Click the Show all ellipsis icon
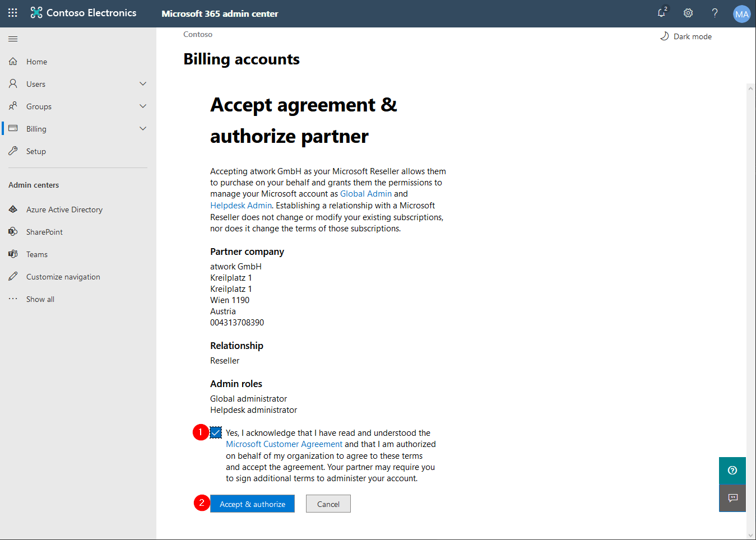Image resolution: width=756 pixels, height=540 pixels. point(13,299)
